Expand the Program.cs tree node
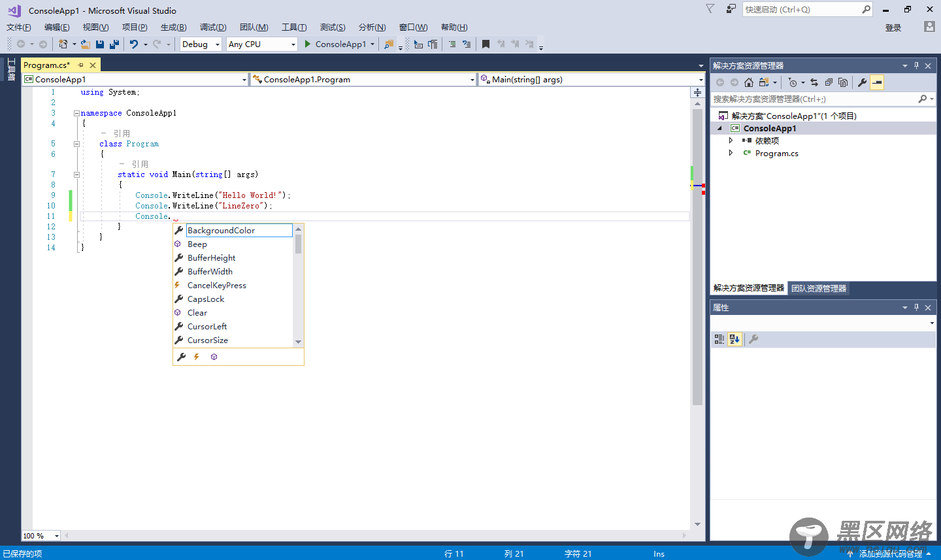The image size is (941, 560). coord(731,153)
